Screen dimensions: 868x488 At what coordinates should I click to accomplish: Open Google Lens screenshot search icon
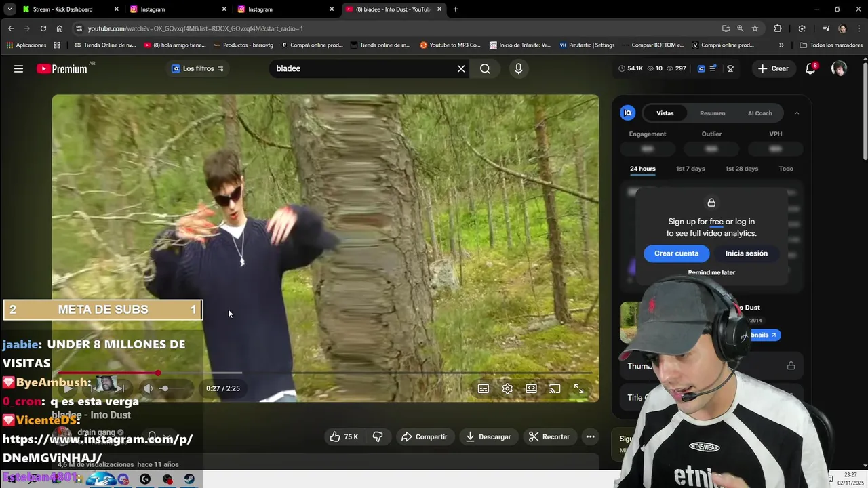click(x=802, y=28)
